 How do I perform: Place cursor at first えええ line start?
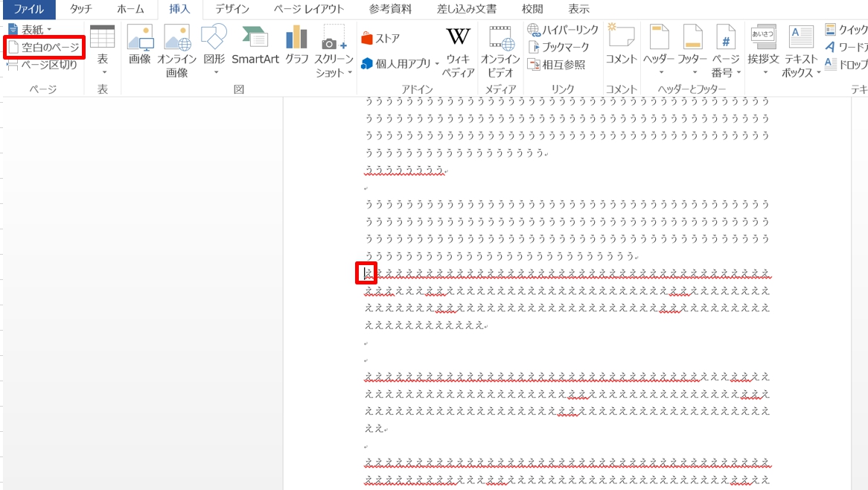coord(366,273)
